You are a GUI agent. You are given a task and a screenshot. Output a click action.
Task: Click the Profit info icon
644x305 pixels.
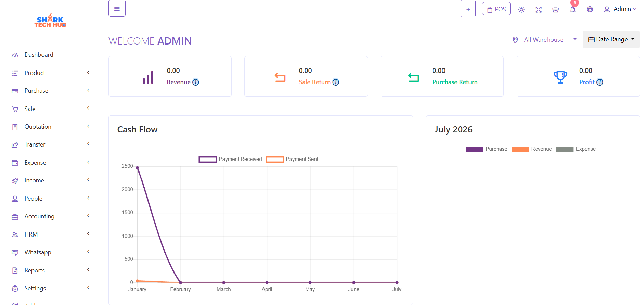point(600,82)
